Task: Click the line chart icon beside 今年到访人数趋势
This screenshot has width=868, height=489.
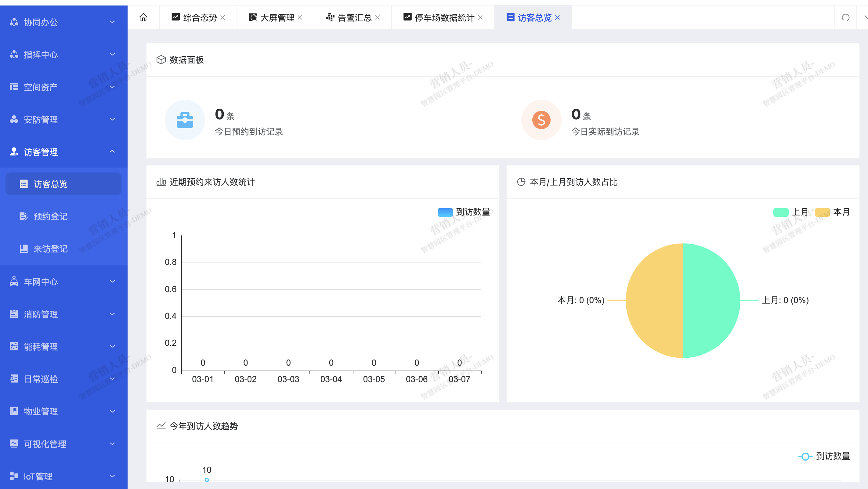Action: click(x=161, y=426)
